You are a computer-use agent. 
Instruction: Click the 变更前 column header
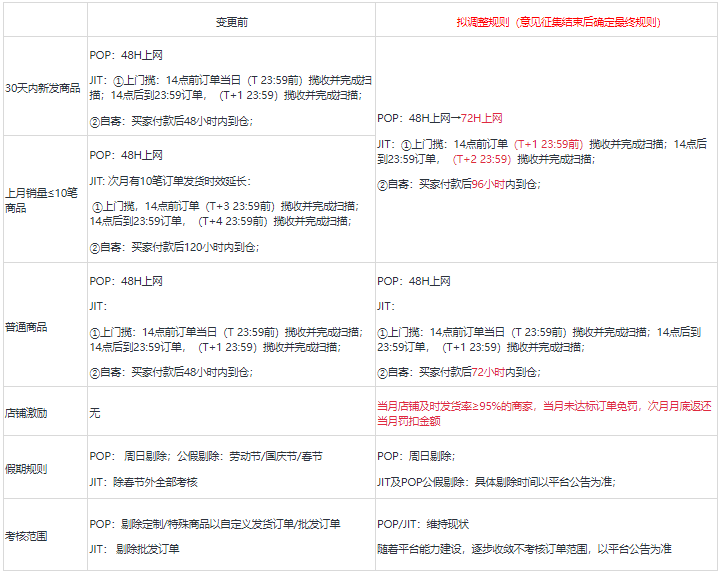point(231,21)
